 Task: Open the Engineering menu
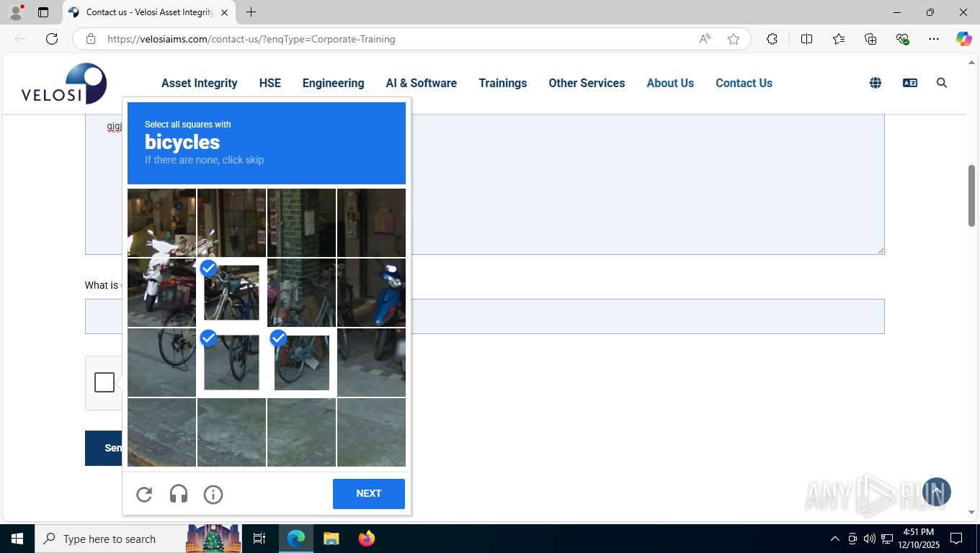(333, 83)
